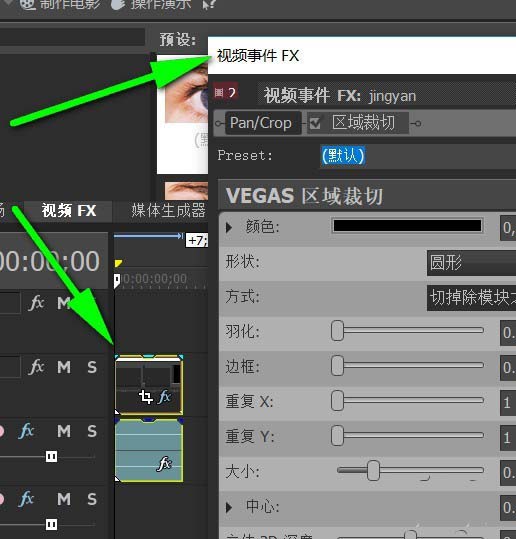This screenshot has width=516, height=539.
Task: Click the 00:00:00 timecode display
Action: tap(50, 261)
